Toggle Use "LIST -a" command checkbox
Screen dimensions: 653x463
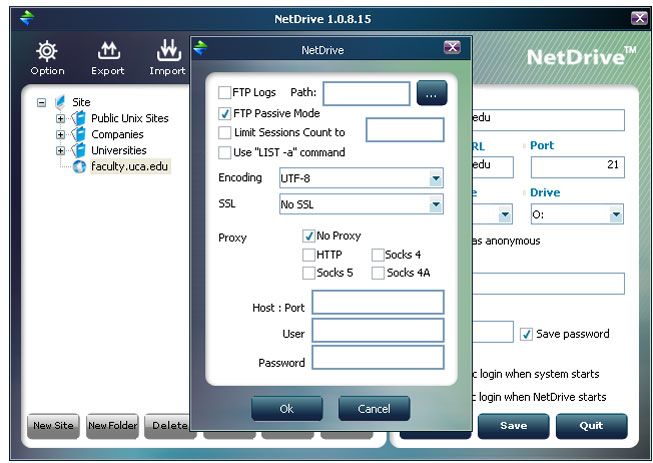pyautogui.click(x=224, y=152)
